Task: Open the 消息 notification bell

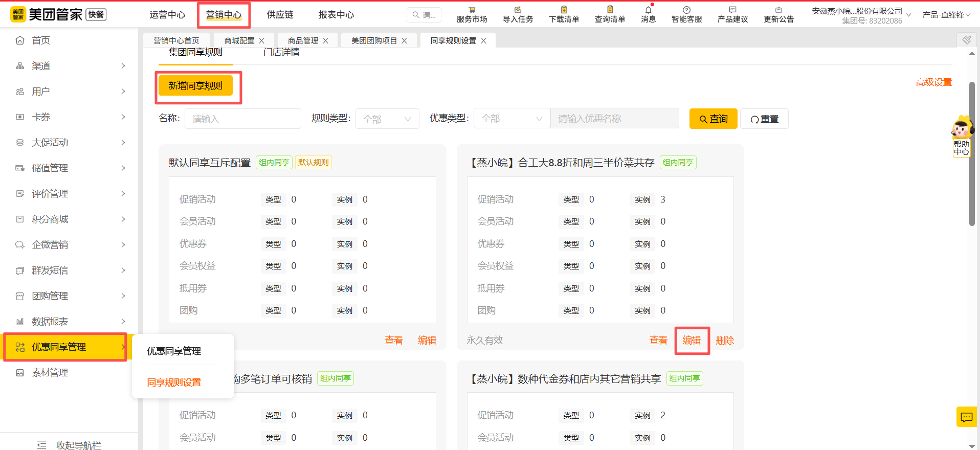Action: pyautogui.click(x=648, y=10)
